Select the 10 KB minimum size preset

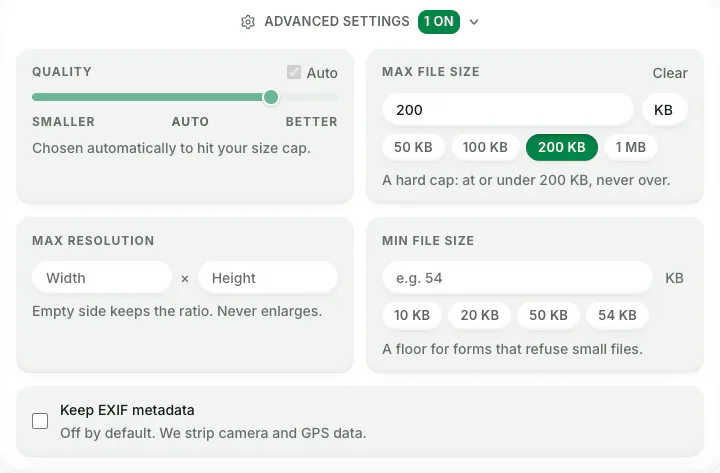pyautogui.click(x=412, y=315)
